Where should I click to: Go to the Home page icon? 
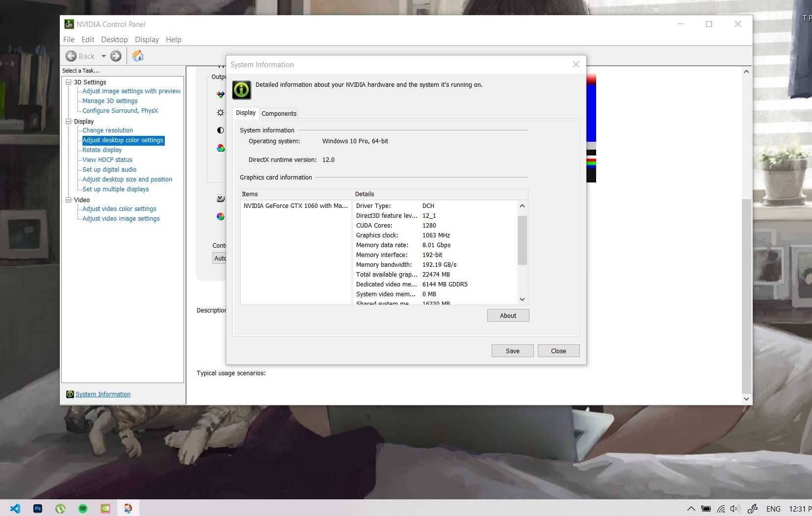[x=138, y=56]
